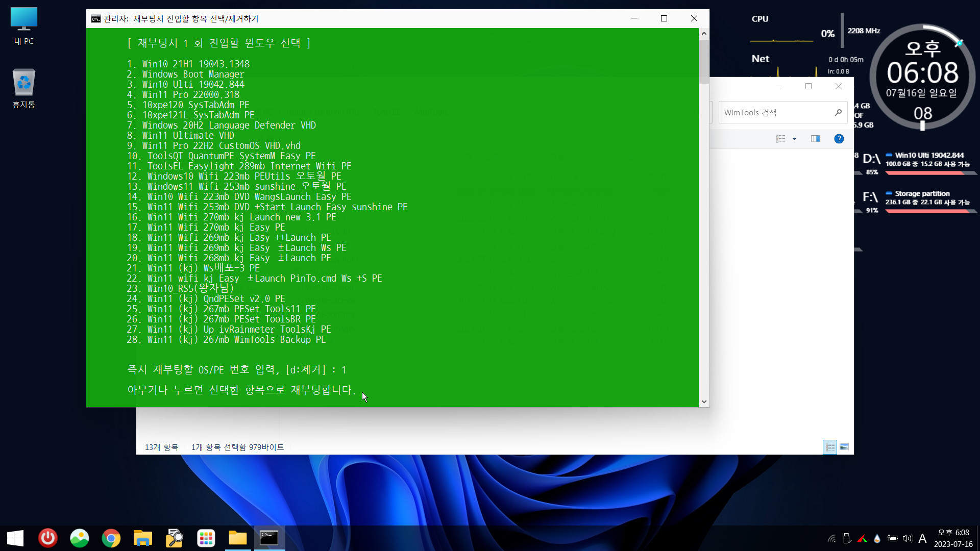
Task: Open the green image viewer taskbar icon
Action: [80, 538]
